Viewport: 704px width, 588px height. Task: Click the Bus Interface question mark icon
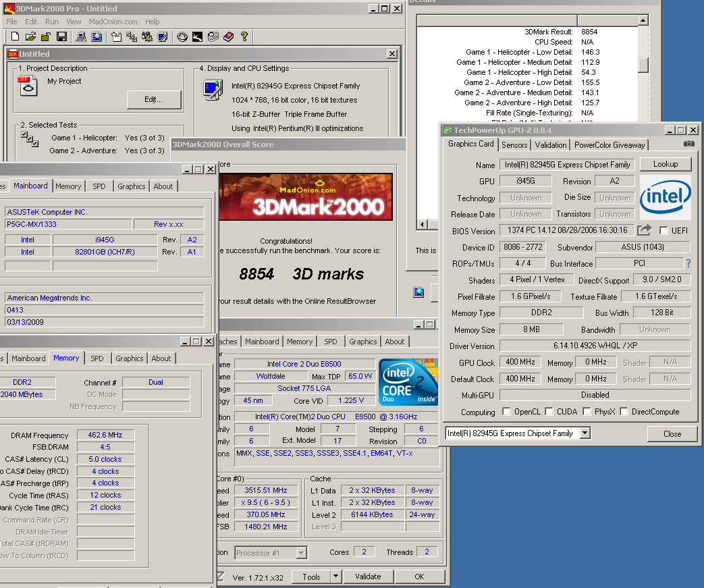pos(688,263)
